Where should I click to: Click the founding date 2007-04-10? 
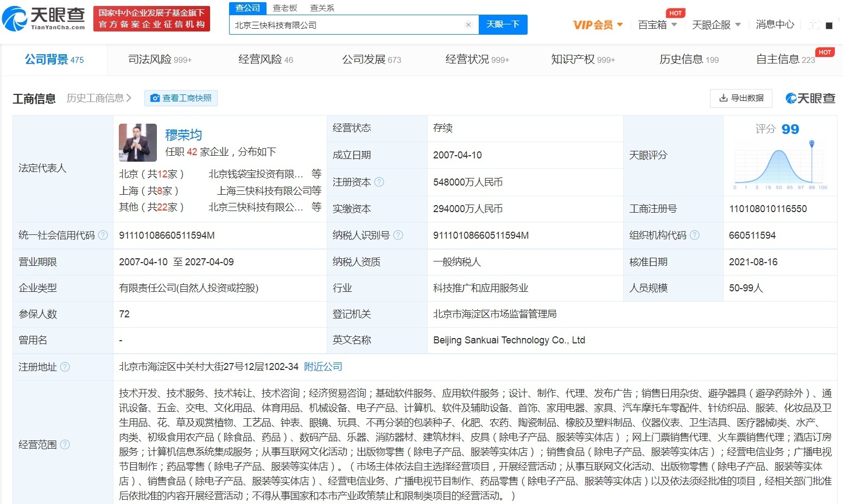coord(458,155)
